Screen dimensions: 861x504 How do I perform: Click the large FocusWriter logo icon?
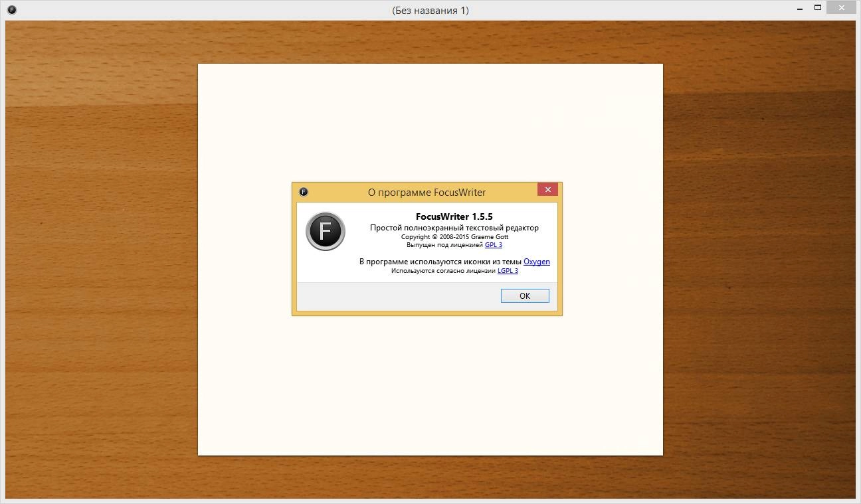point(325,231)
